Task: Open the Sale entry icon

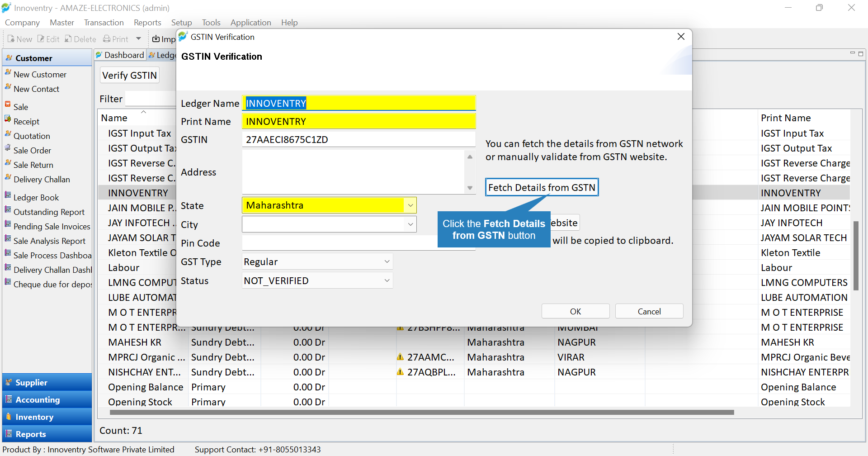Action: (x=8, y=104)
